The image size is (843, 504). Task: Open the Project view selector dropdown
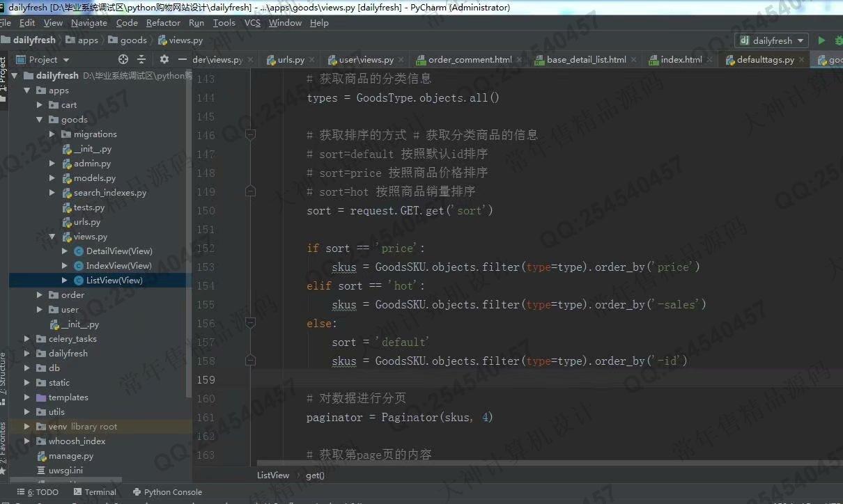pyautogui.click(x=42, y=59)
